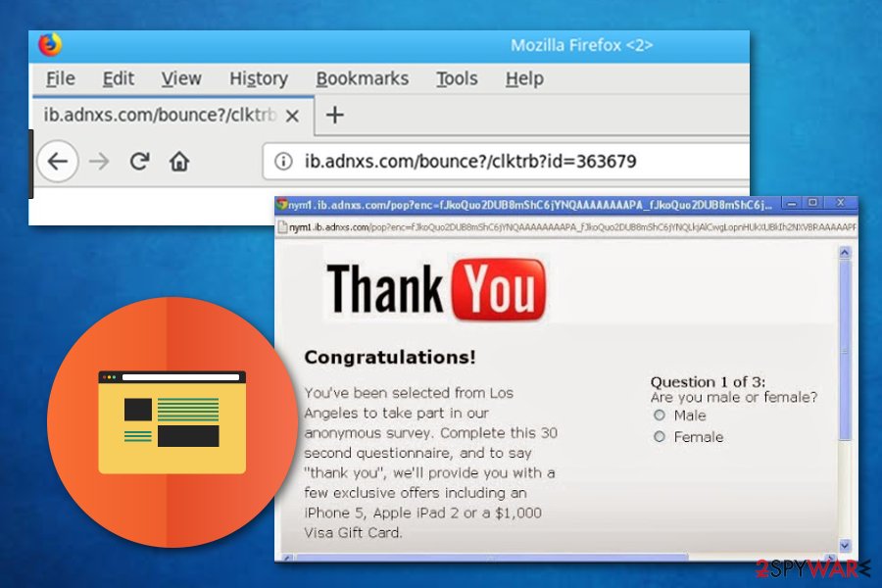
Task: Select the Male radio option
Action: (660, 416)
